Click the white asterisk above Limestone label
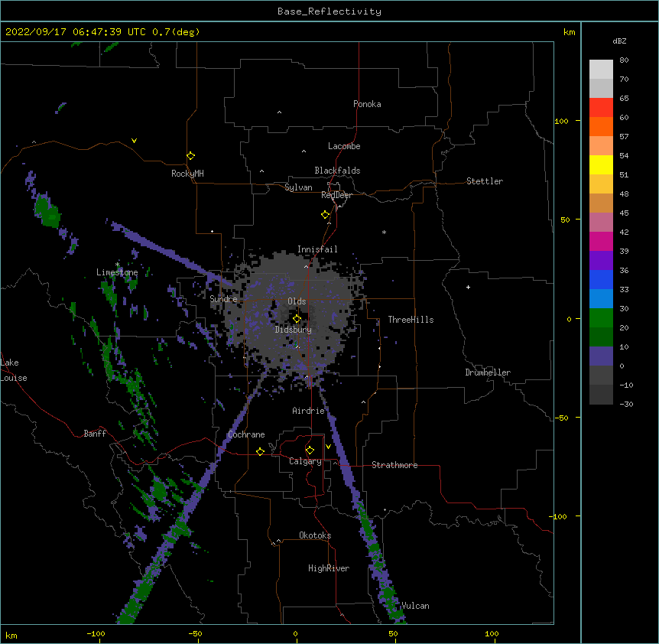Viewport: 659px width, 644px height. [118, 264]
